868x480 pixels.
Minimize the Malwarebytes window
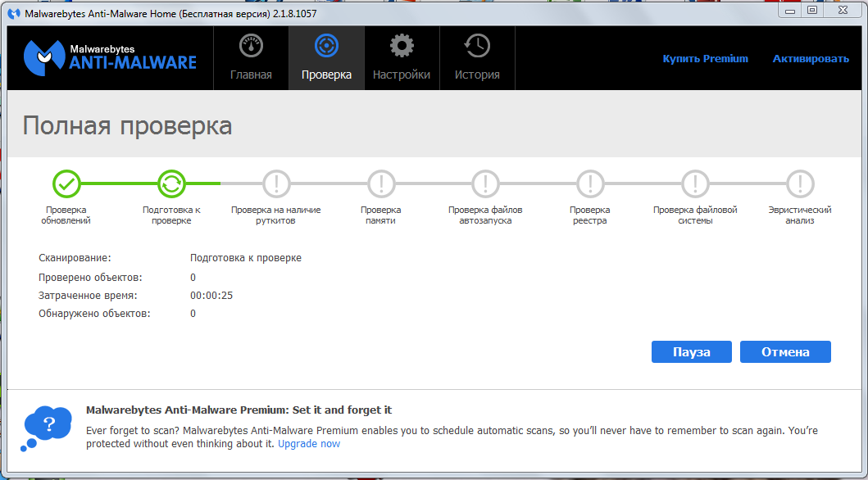[x=789, y=11]
